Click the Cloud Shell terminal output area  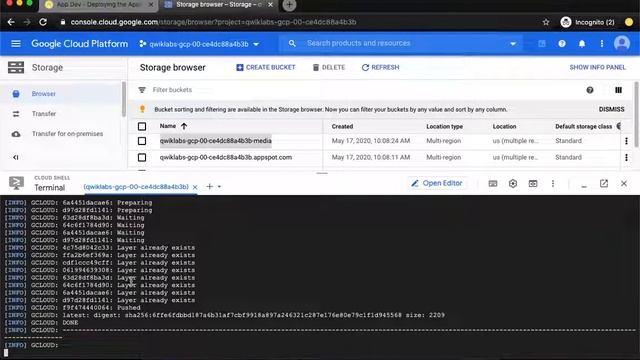(x=320, y=278)
